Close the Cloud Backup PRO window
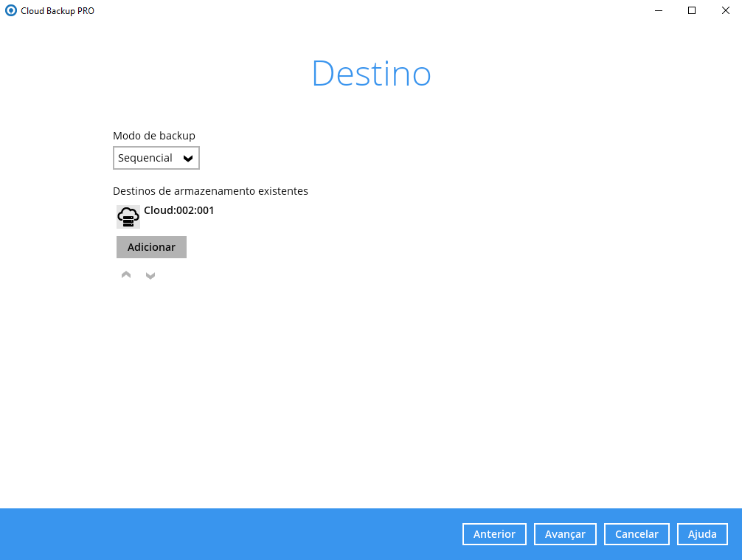 pyautogui.click(x=725, y=11)
